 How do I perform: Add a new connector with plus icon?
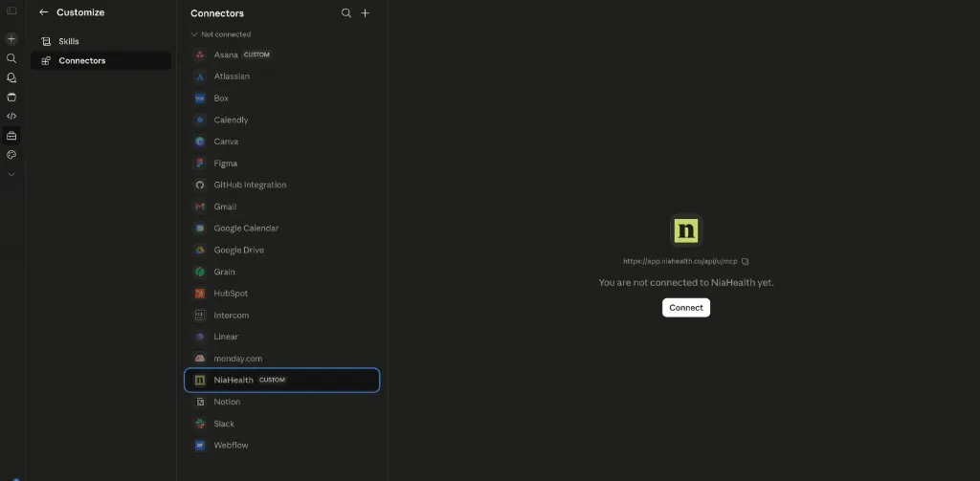point(366,13)
